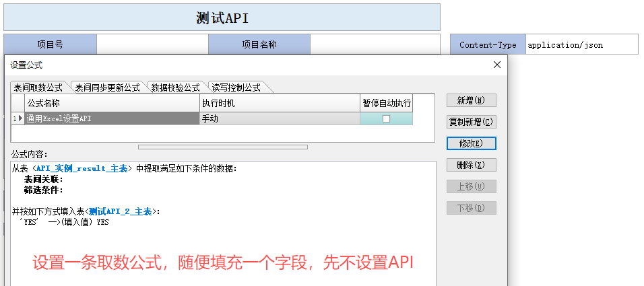Click the 执行时机 column header
Viewport: 644px width, 286px height.
(280, 104)
